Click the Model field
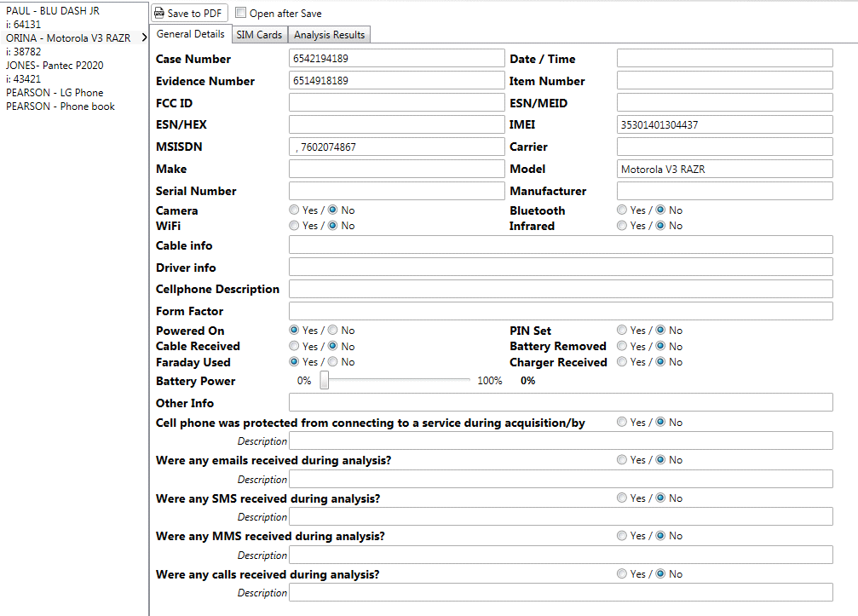858x616 pixels. coord(725,169)
